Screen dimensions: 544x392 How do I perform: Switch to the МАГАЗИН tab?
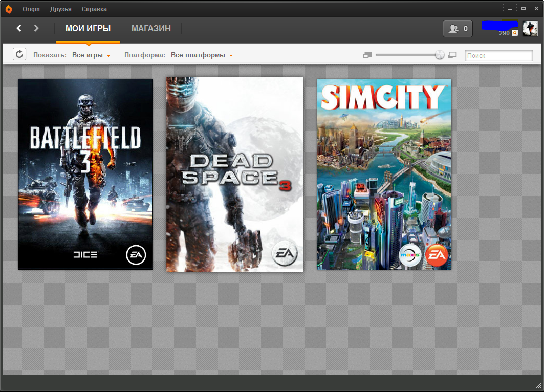(151, 29)
